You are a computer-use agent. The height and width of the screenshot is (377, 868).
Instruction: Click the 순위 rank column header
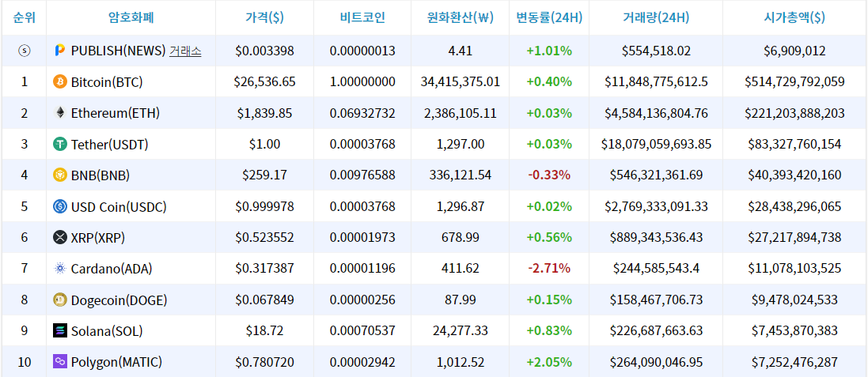pos(24,17)
